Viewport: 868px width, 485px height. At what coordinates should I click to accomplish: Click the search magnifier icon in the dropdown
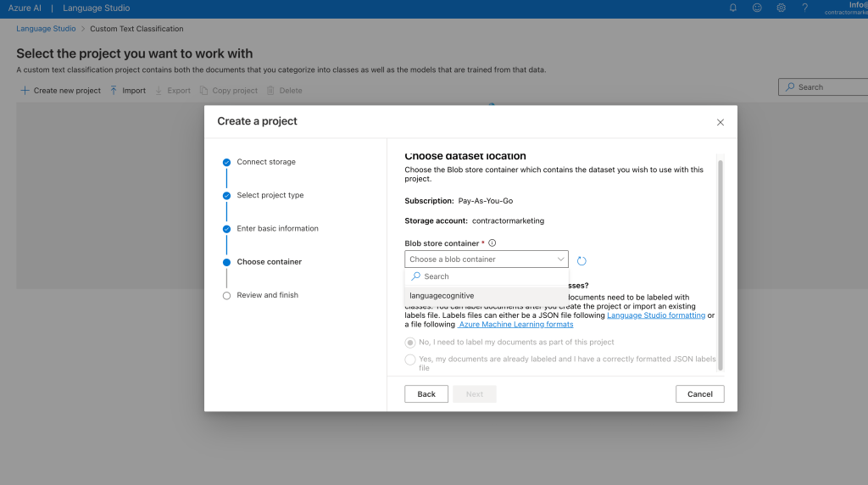click(x=415, y=276)
